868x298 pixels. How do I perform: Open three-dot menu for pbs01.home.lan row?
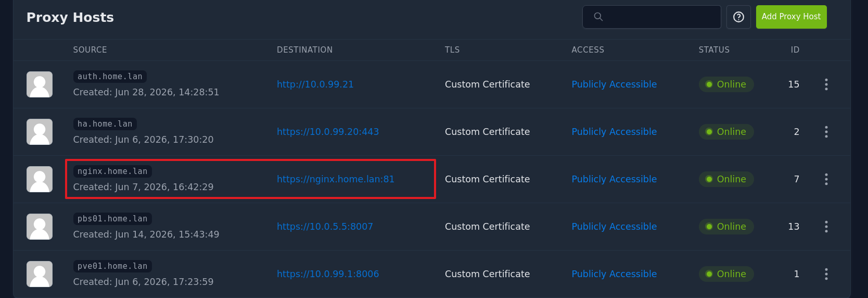[826, 227]
